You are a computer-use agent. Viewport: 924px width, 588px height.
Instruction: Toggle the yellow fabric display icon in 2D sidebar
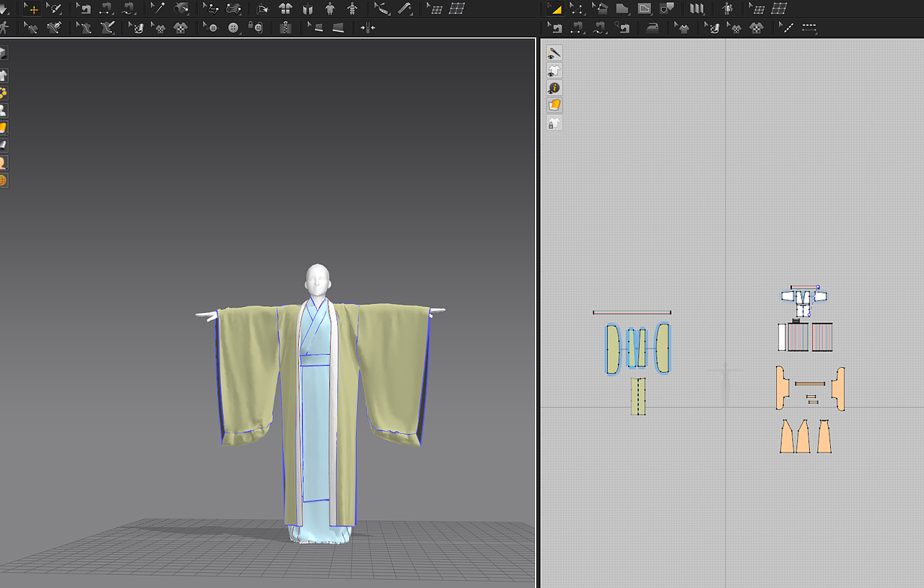pos(554,105)
